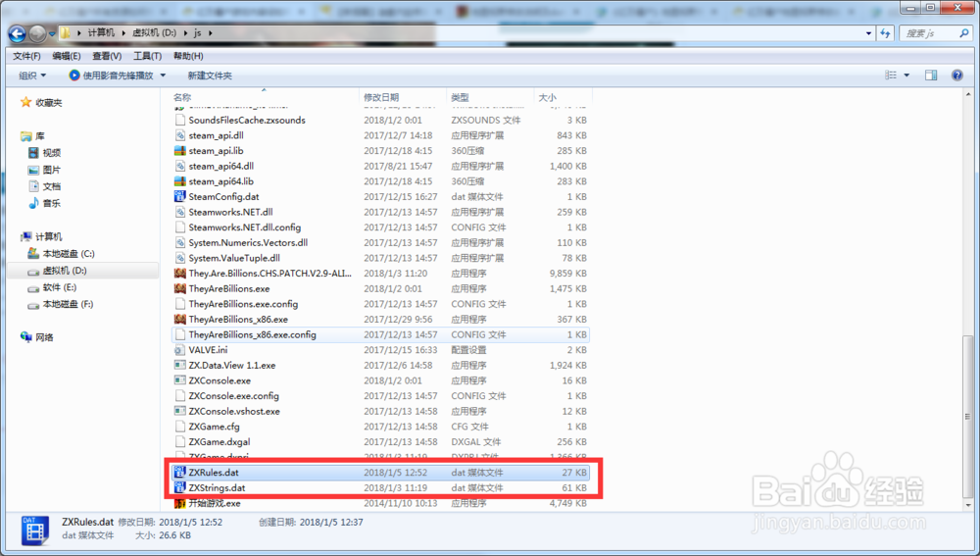Select the ZXConsole.exe icon

[x=180, y=380]
